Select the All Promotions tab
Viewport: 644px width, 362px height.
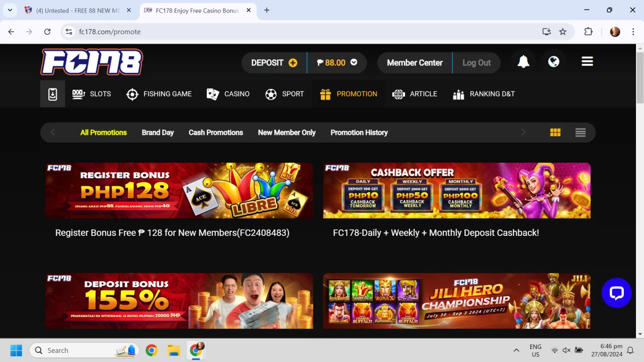tap(104, 133)
